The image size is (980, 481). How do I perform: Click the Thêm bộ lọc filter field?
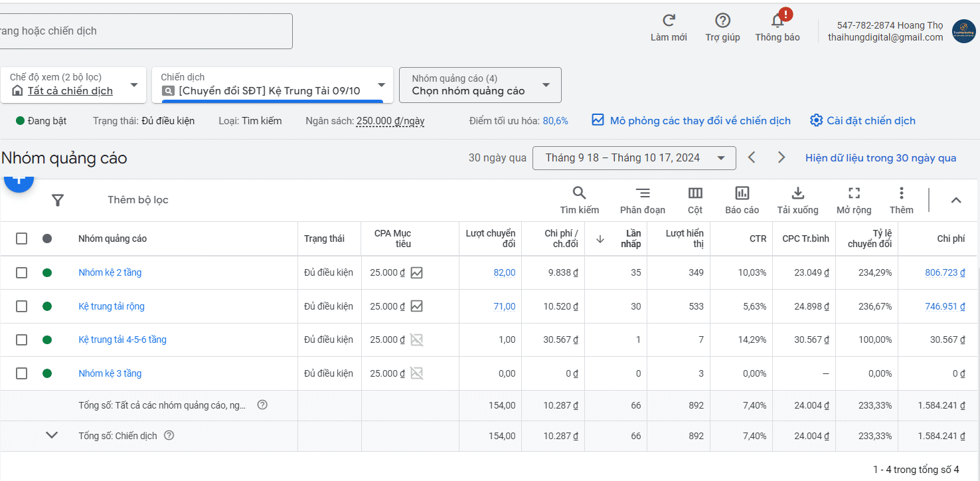coord(138,200)
